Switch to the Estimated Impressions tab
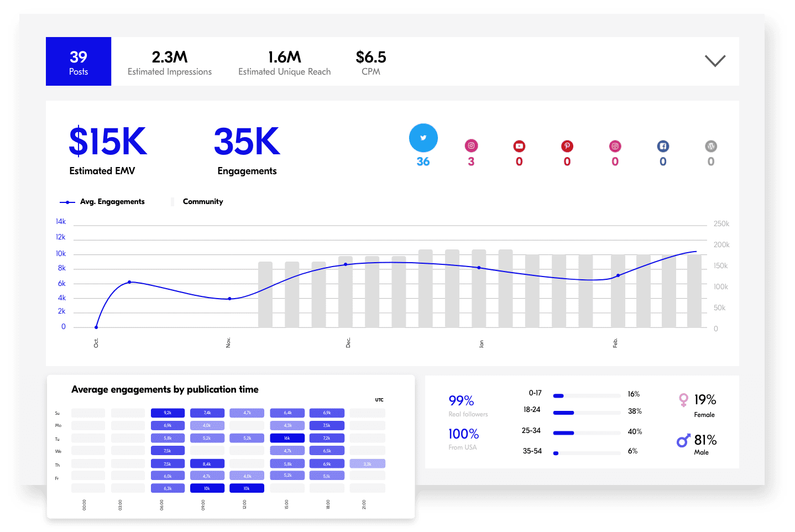 [170, 61]
